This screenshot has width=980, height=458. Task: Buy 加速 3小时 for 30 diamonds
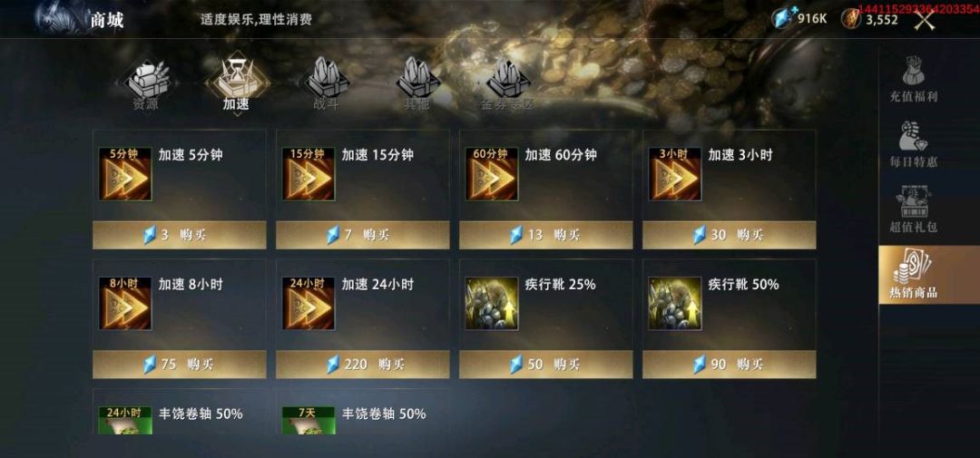[729, 235]
